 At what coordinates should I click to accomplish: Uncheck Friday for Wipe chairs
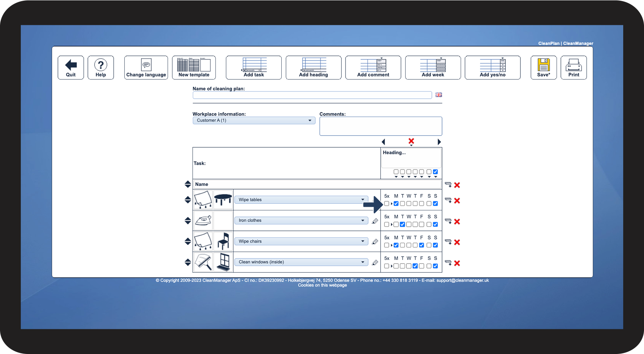pos(422,245)
